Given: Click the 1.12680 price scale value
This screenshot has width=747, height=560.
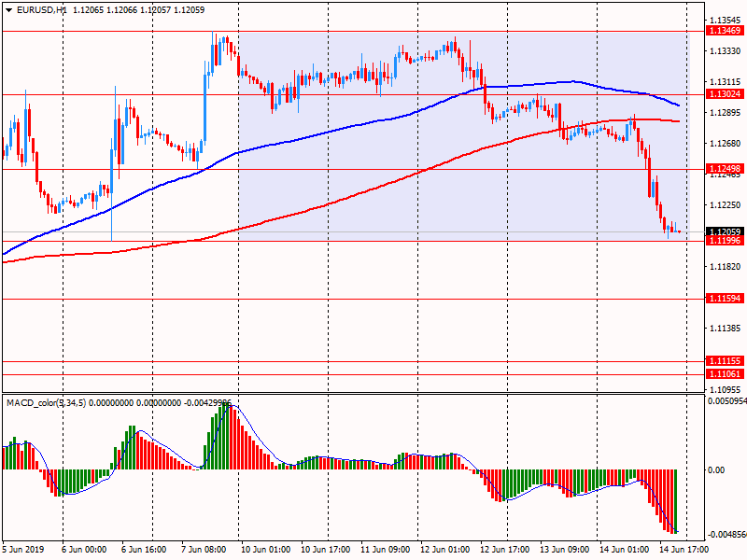Looking at the screenshot, I should point(726,144).
